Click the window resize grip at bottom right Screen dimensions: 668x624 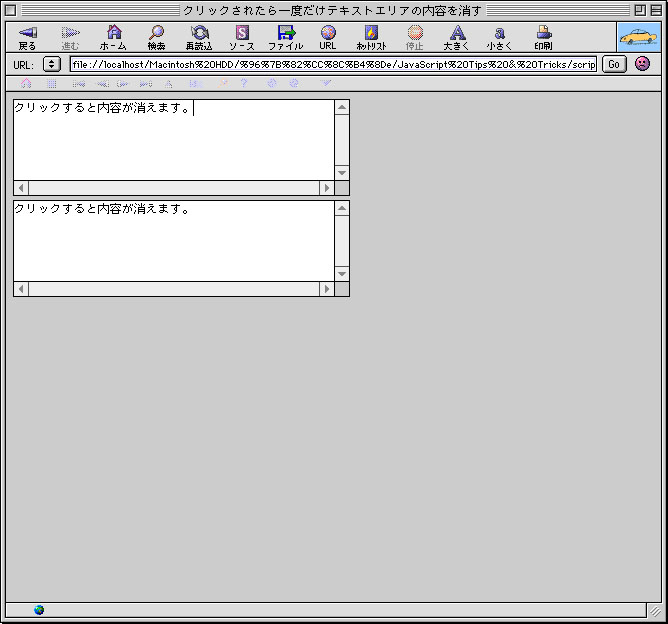click(x=655, y=611)
